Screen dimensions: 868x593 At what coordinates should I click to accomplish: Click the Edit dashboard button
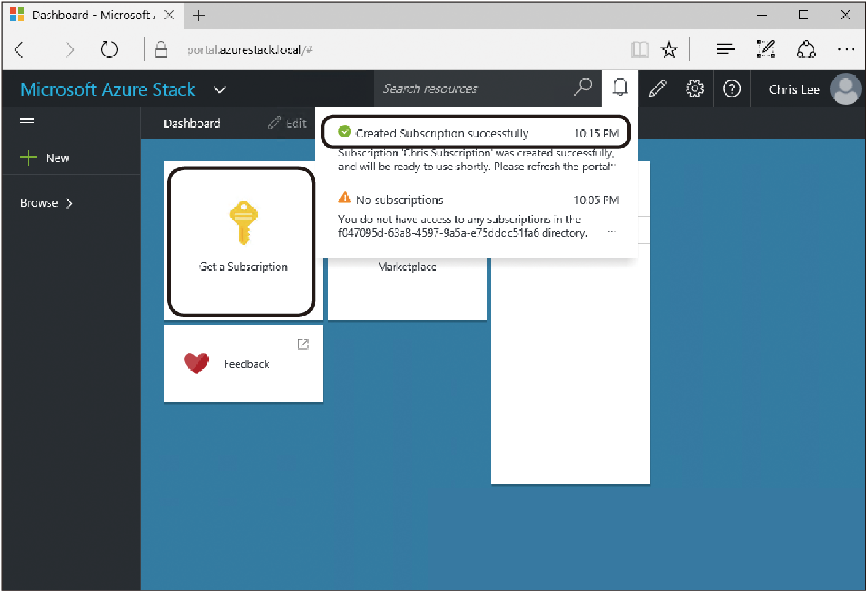tap(288, 123)
